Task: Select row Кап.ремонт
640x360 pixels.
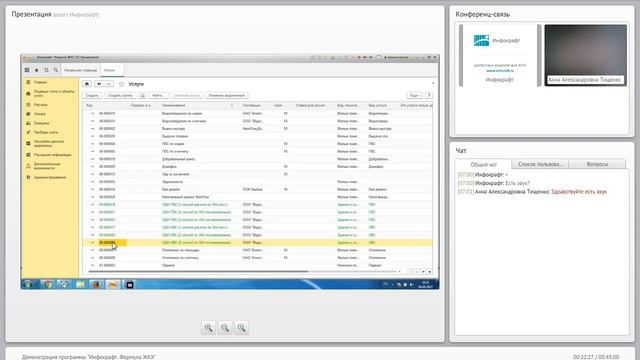Action: coord(258,189)
